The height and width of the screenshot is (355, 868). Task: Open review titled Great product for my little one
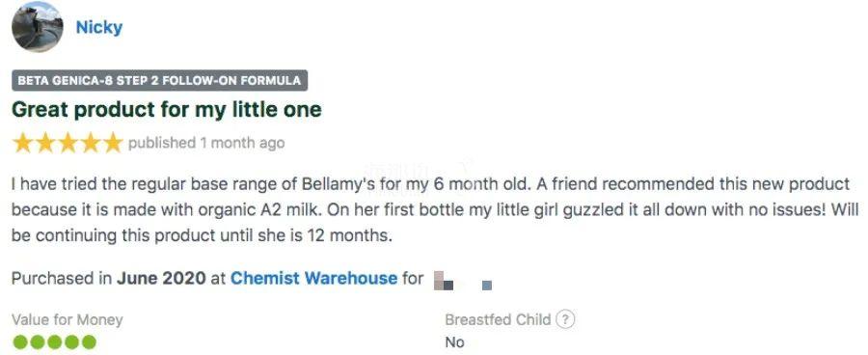point(167,109)
